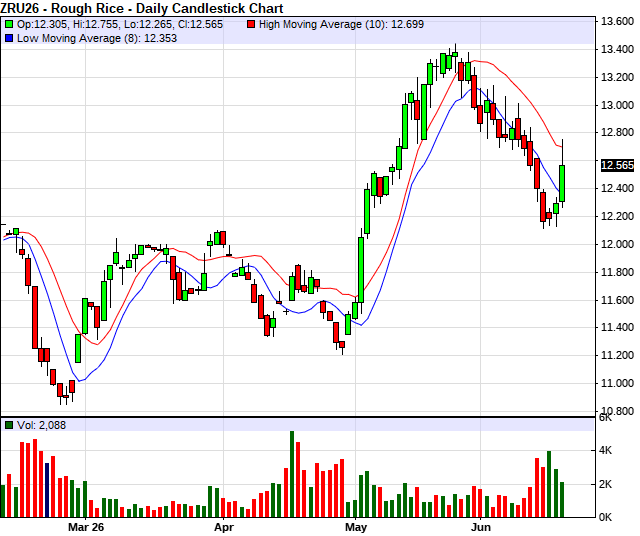
Task: Click the latest green candlestick at far right
Action: click(562, 183)
